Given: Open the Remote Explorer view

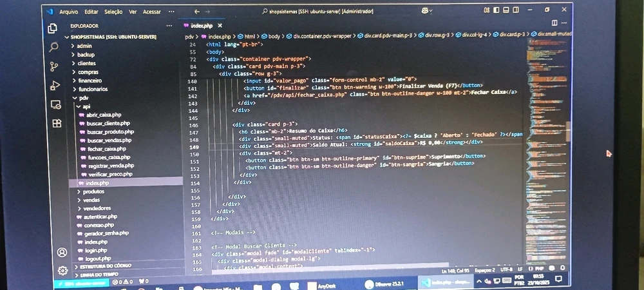Looking at the screenshot, I should coord(55,104).
